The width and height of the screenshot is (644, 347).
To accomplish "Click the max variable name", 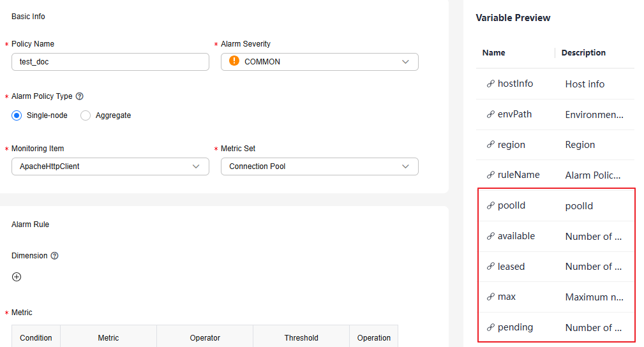I will tap(506, 297).
